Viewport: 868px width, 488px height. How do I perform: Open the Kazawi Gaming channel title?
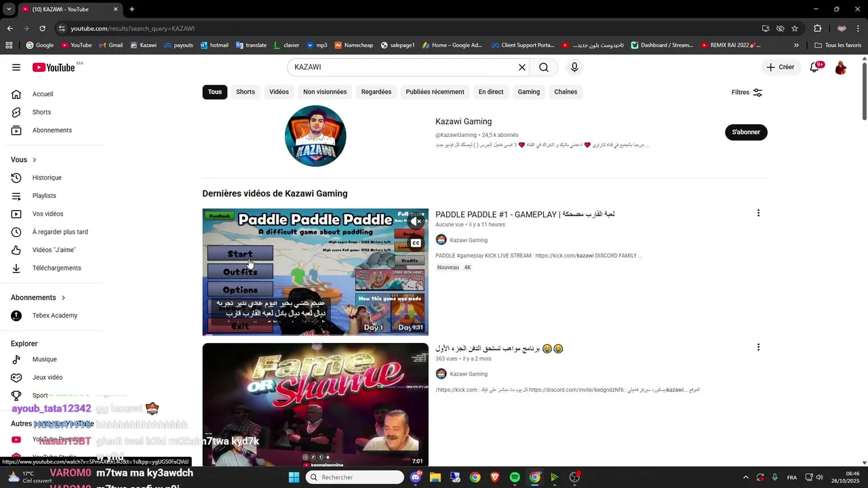point(463,121)
